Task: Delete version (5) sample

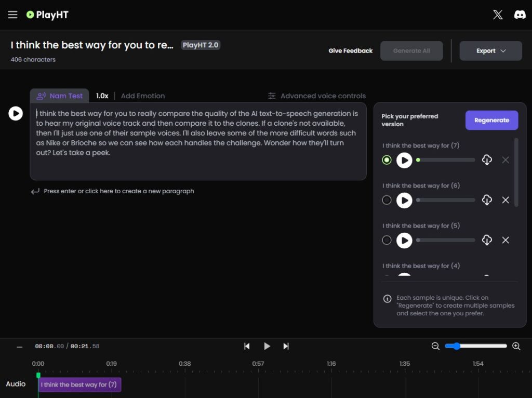Action: (x=506, y=240)
